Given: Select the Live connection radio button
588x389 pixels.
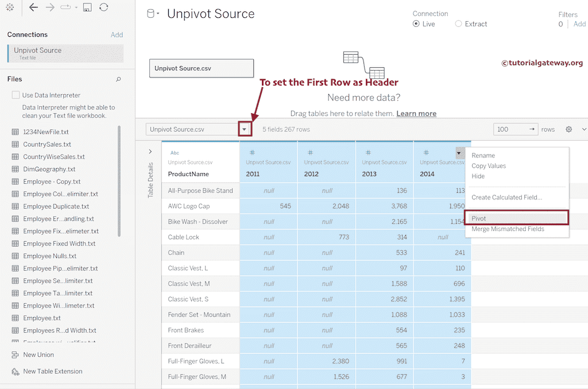Looking at the screenshot, I should (418, 24).
